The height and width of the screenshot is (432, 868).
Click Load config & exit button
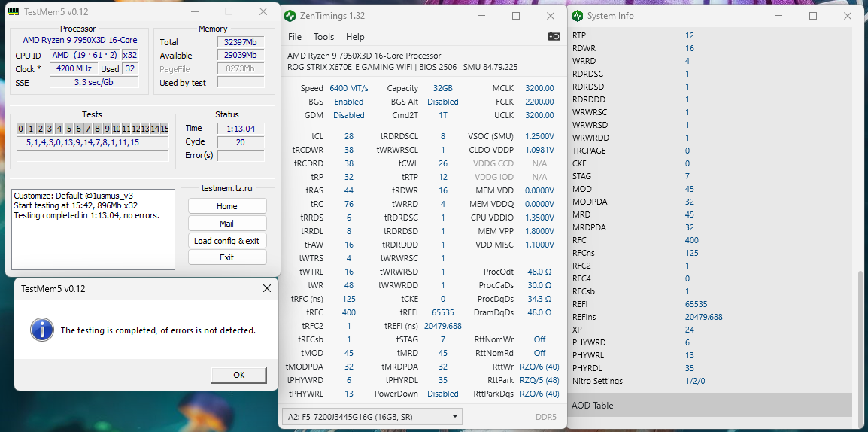227,240
